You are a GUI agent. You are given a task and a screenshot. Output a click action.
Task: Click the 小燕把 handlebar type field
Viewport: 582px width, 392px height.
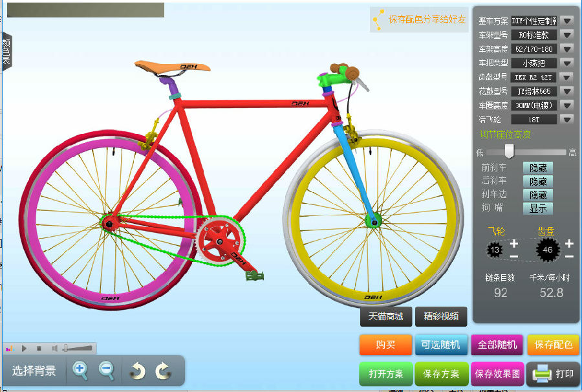(x=534, y=63)
